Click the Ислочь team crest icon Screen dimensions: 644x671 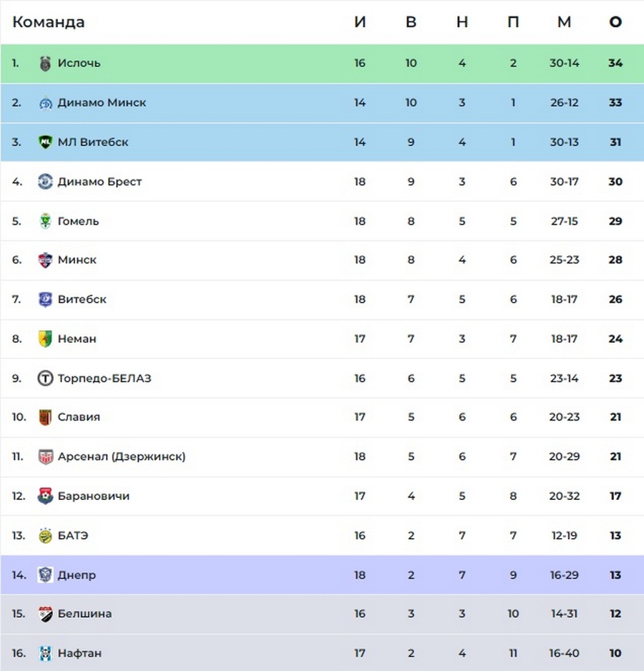[x=45, y=64]
